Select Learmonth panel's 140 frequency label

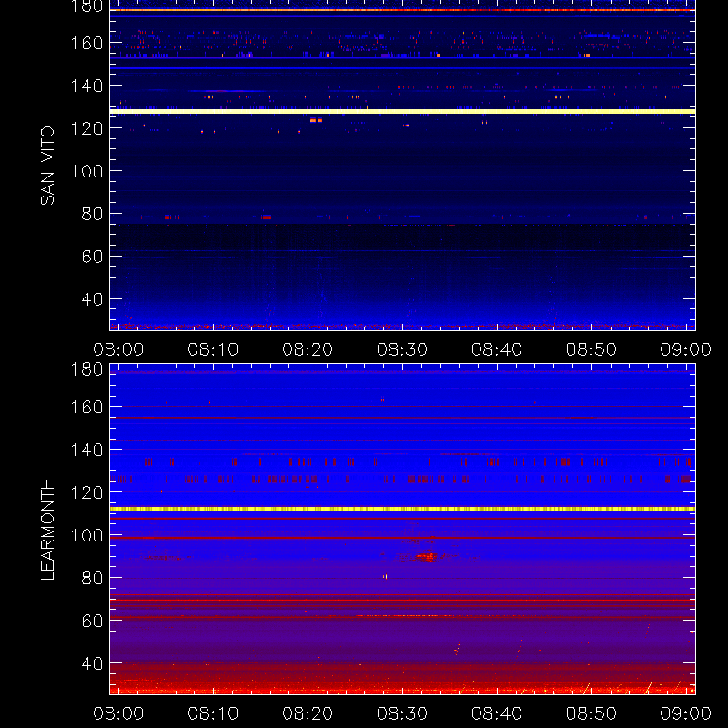point(86,450)
